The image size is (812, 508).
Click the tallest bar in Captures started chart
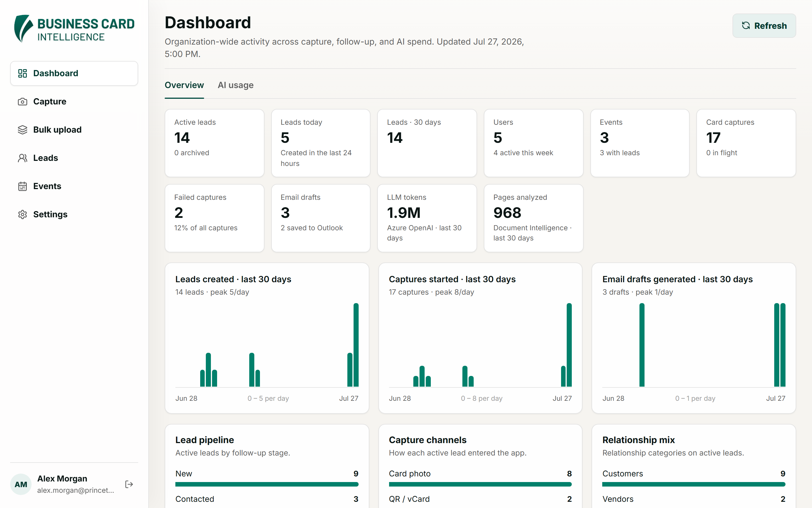(569, 345)
